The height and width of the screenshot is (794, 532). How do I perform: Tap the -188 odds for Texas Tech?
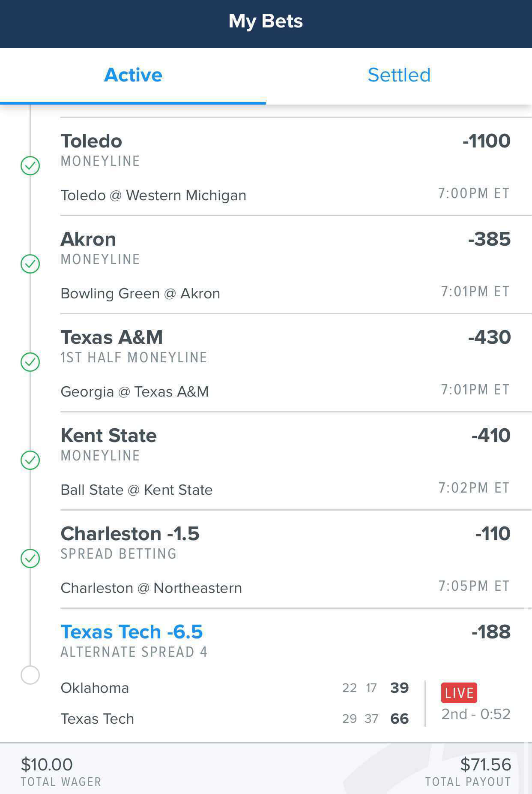coord(491,632)
